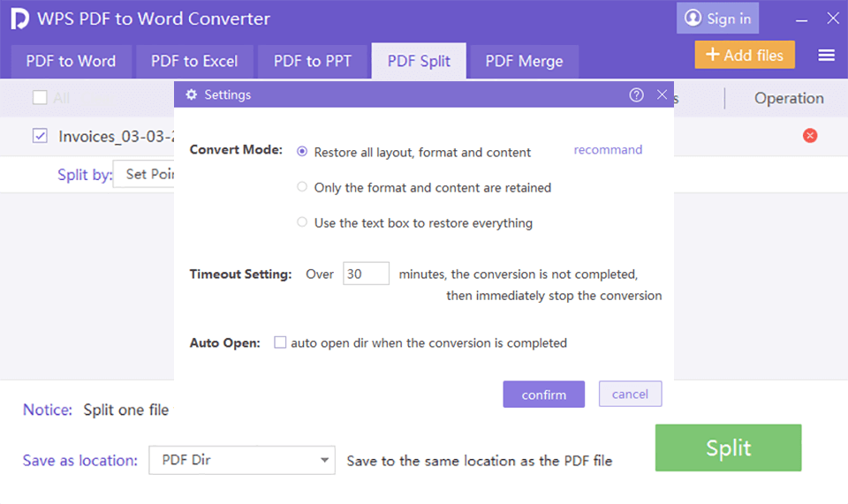Click the Invoices_03-03 file name

(117, 136)
